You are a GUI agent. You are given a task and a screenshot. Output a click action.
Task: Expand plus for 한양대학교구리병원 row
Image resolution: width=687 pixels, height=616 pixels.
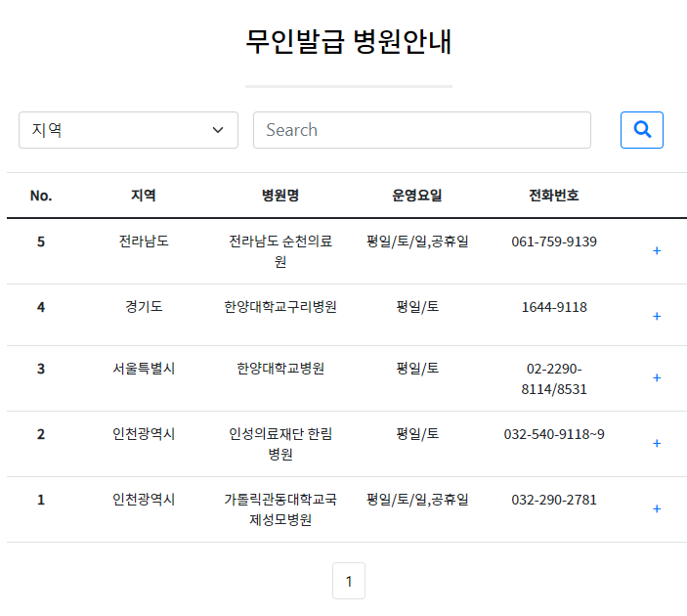[x=657, y=316]
